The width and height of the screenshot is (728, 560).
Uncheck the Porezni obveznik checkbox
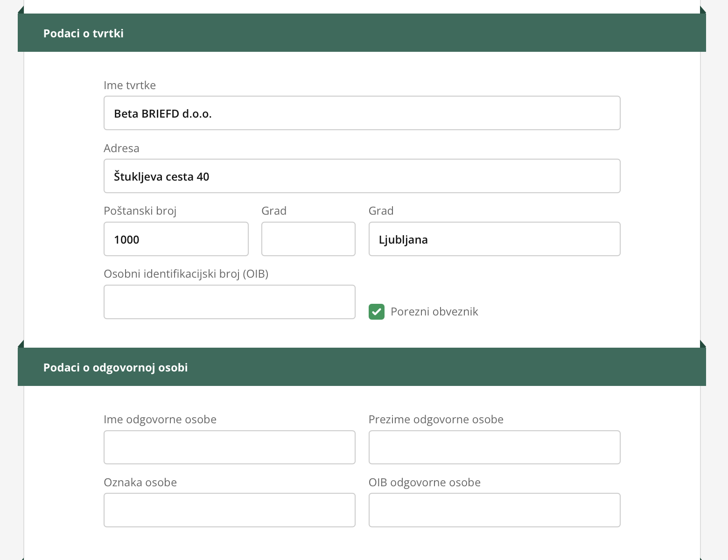pyautogui.click(x=377, y=312)
